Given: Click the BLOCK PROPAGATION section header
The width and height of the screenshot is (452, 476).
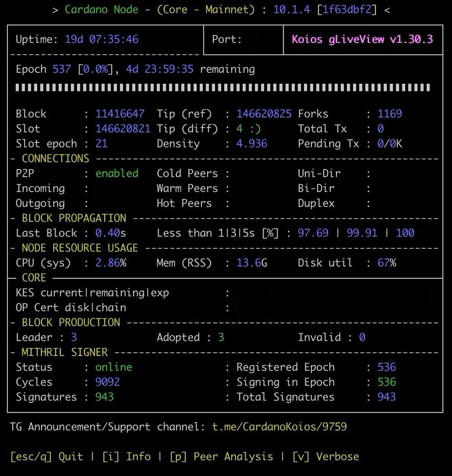Looking at the screenshot, I should pyautogui.click(x=74, y=218).
